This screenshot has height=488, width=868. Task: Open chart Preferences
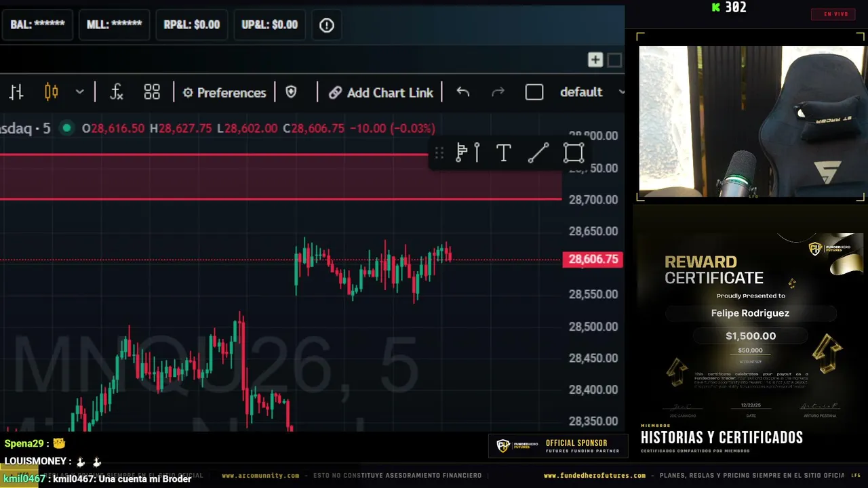(x=224, y=93)
